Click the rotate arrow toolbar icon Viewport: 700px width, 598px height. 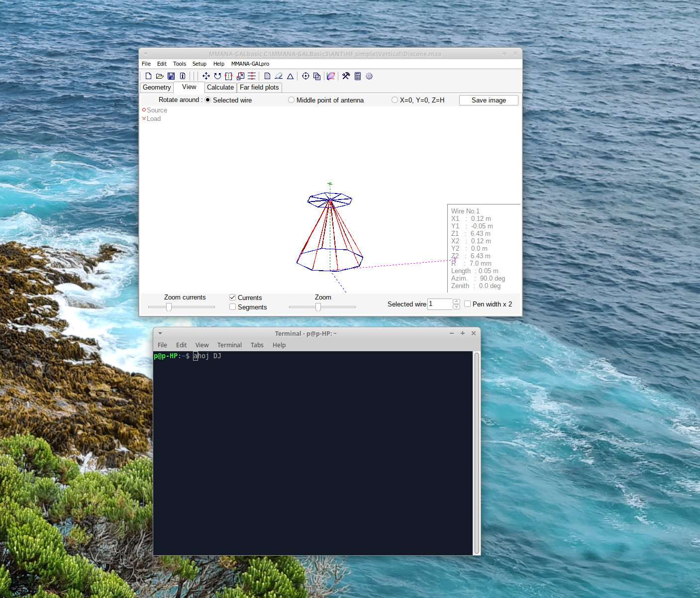[x=217, y=76]
